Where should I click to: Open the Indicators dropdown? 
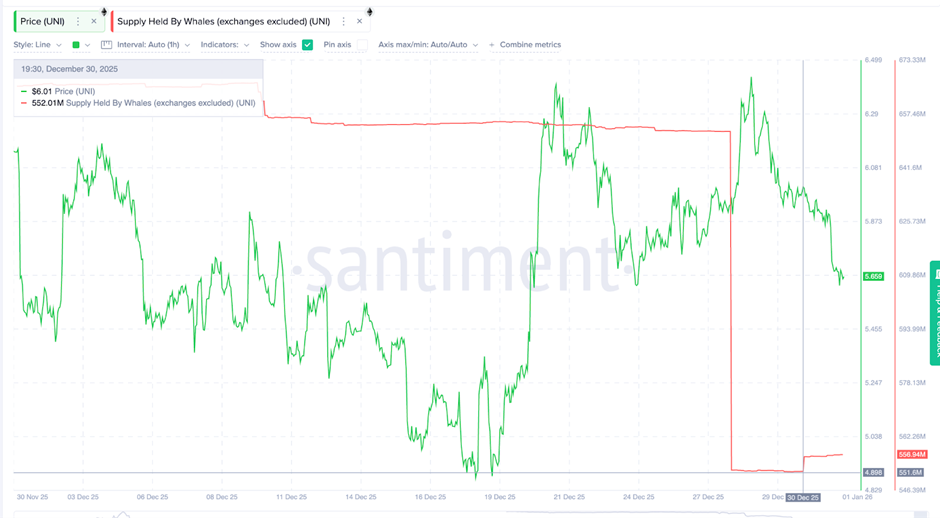click(x=225, y=45)
